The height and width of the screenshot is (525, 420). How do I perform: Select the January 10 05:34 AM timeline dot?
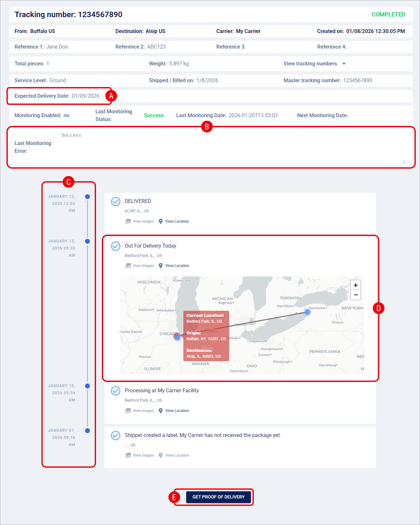point(87,386)
